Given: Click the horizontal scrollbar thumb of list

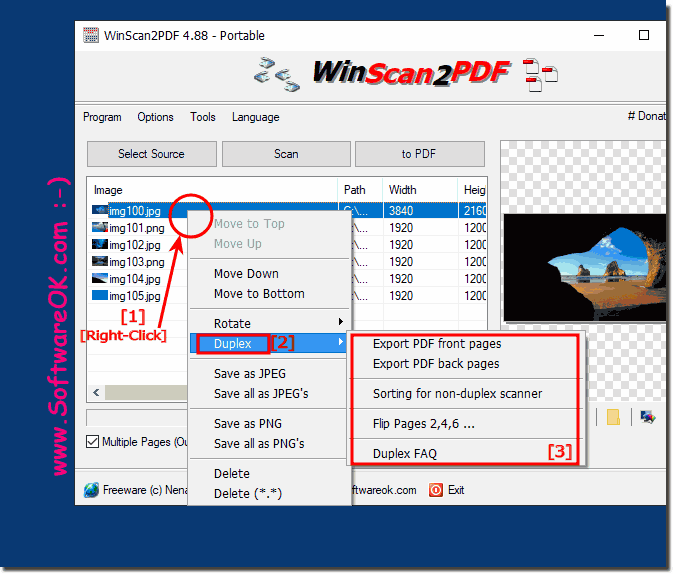Looking at the screenshot, I should click(x=146, y=392).
